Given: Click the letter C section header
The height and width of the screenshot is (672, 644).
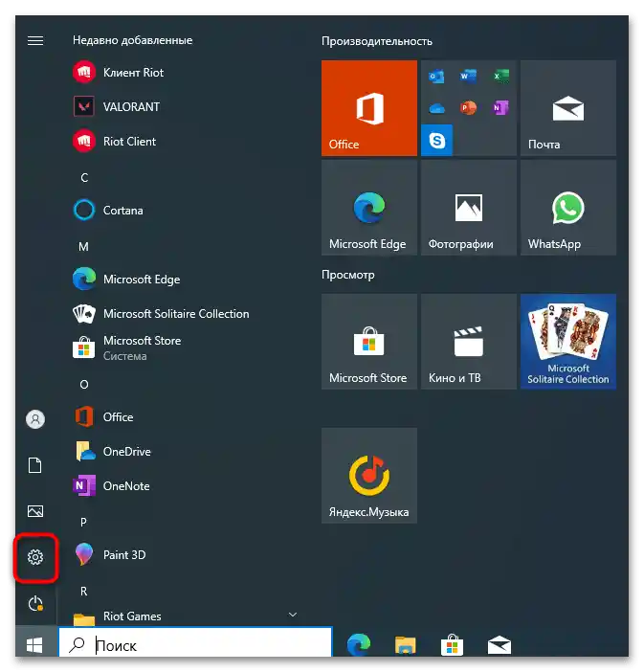Looking at the screenshot, I should click(84, 177).
